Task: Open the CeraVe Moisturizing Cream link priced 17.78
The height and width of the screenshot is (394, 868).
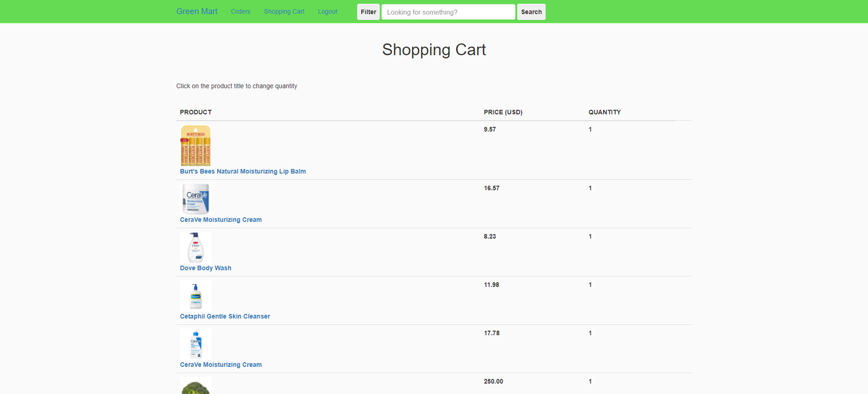Action: (221, 365)
